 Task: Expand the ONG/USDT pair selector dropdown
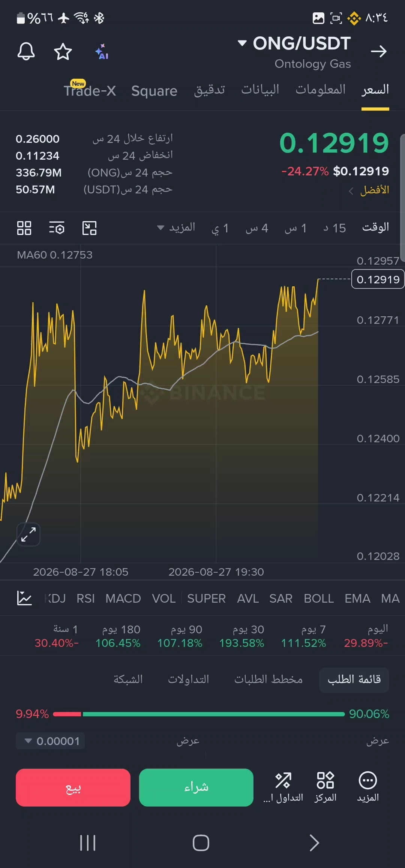click(294, 43)
